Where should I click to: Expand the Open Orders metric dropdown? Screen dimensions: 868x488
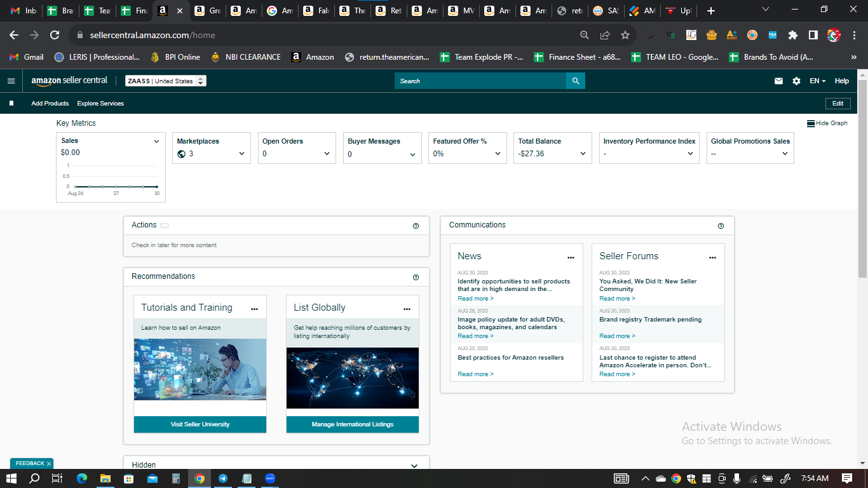(x=327, y=154)
